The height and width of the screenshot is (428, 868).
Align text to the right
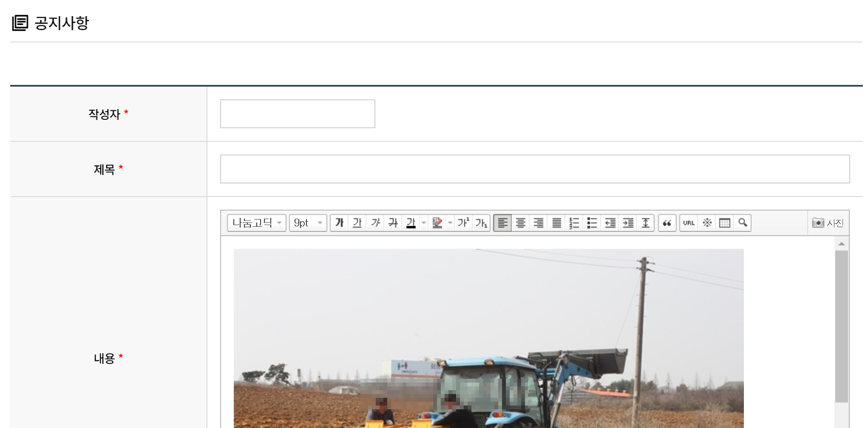(538, 223)
